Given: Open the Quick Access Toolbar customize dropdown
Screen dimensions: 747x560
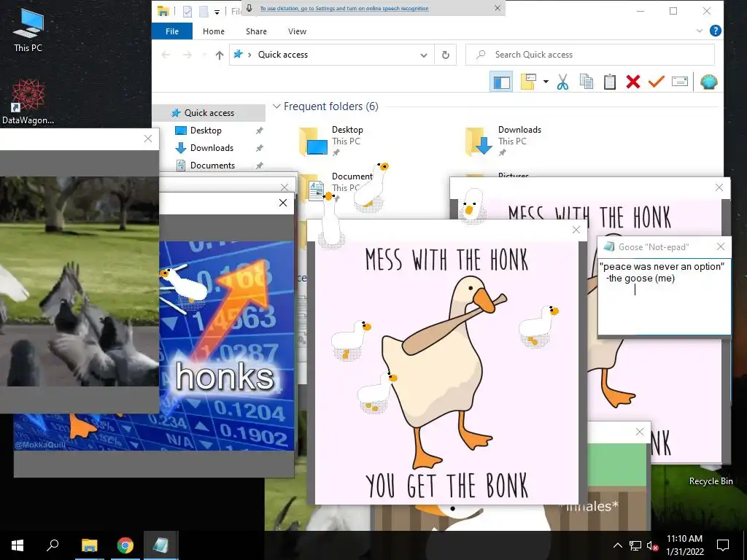Looking at the screenshot, I should (217, 12).
